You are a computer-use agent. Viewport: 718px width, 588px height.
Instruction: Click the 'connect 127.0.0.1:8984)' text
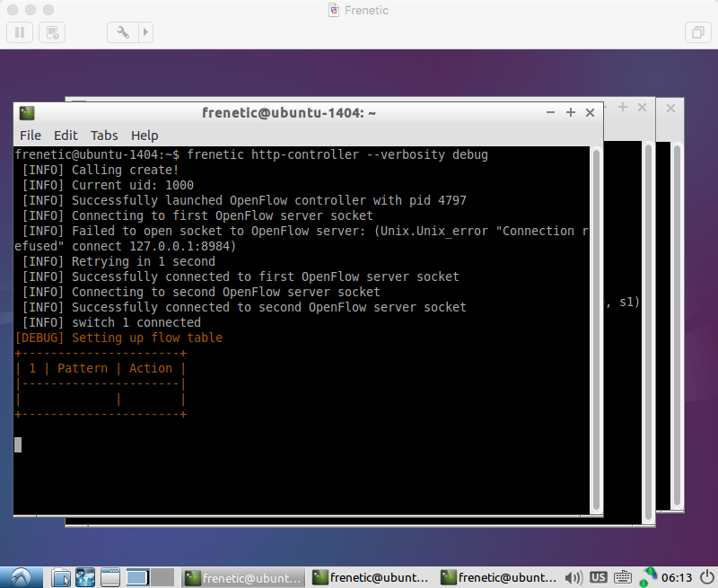point(153,246)
